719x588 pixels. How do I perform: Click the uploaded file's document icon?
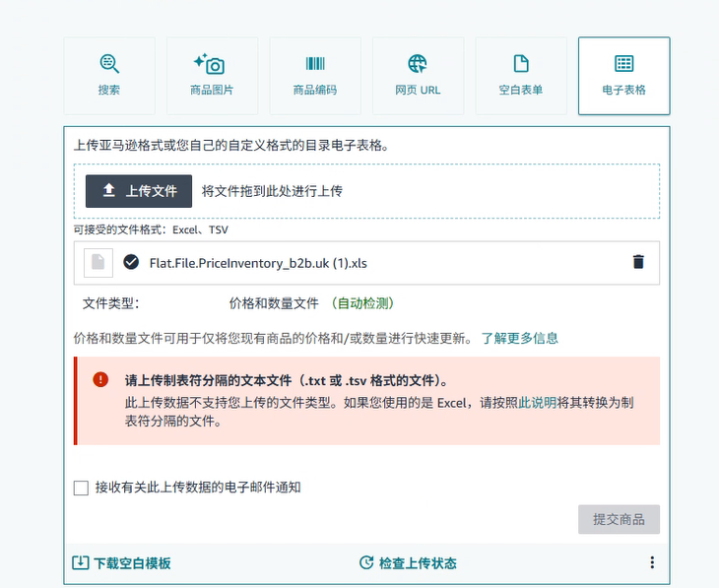coord(98,263)
